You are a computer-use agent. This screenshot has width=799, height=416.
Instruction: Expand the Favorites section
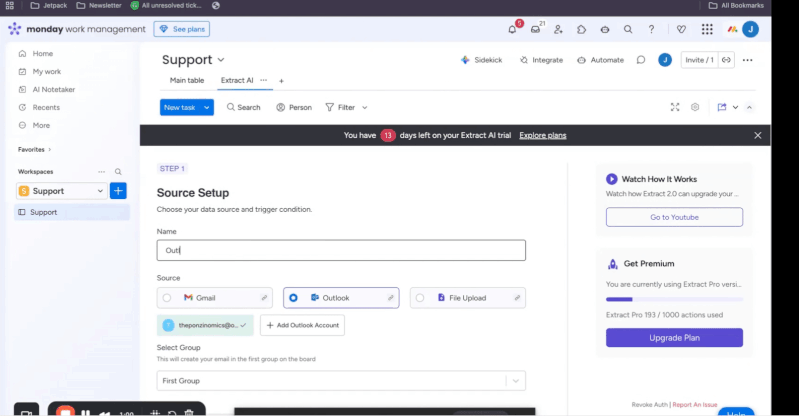pos(35,150)
